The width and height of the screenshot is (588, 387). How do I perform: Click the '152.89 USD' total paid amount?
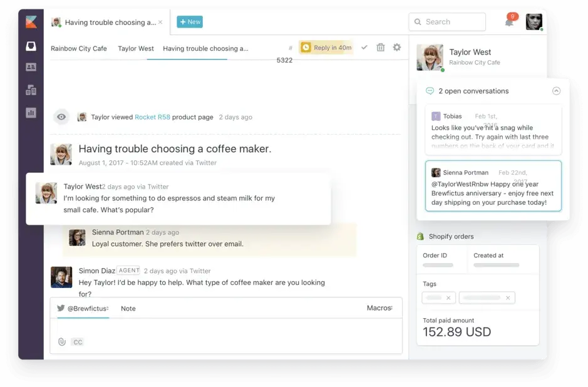456,332
